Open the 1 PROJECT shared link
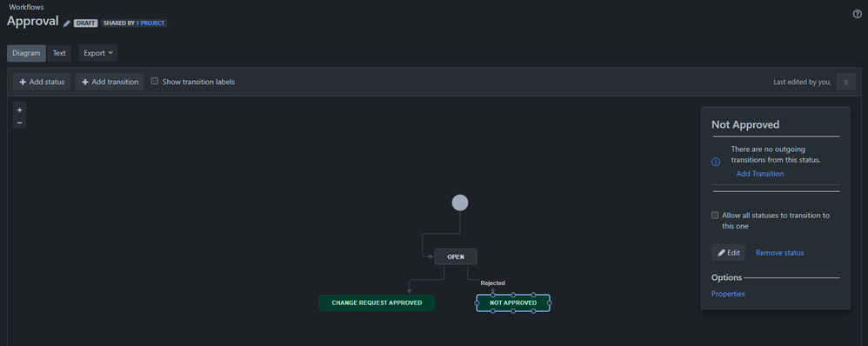The height and width of the screenshot is (346, 868). (150, 23)
